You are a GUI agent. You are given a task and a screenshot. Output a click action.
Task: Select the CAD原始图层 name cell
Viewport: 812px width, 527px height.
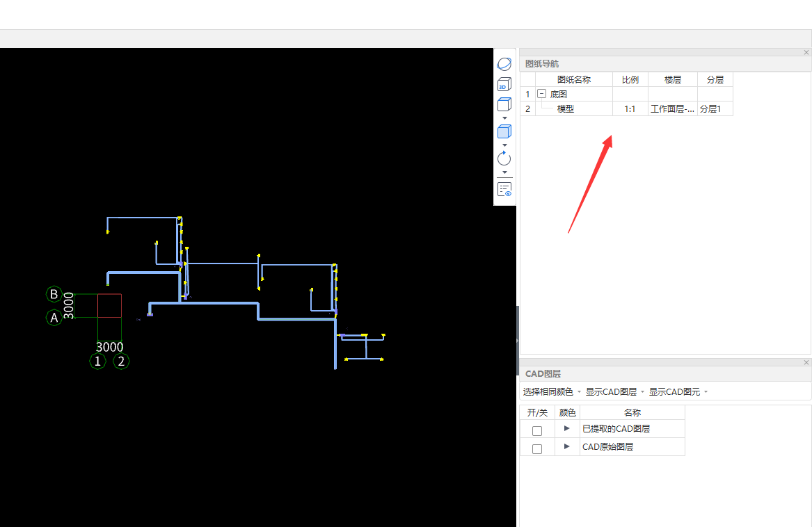click(632, 447)
